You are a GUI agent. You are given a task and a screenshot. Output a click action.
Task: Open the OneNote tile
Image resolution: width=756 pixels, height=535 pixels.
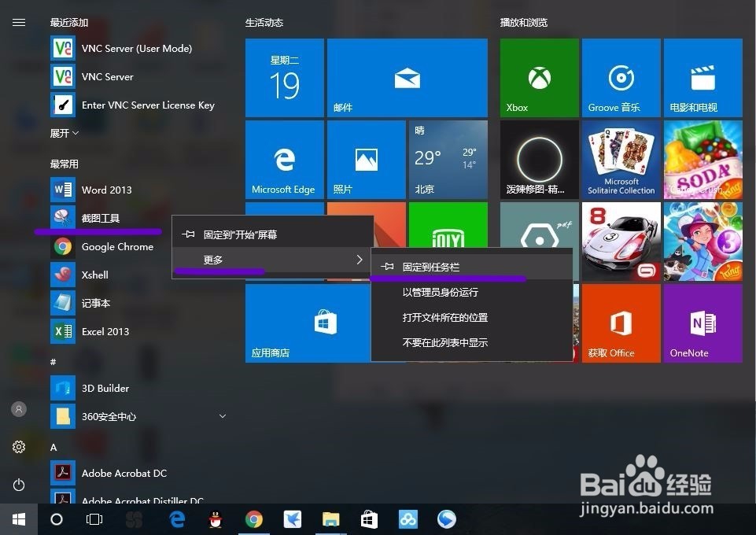[x=703, y=323]
